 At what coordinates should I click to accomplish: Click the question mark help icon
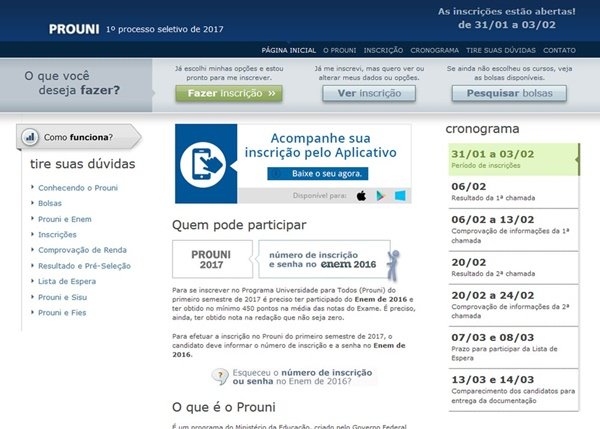(x=220, y=377)
